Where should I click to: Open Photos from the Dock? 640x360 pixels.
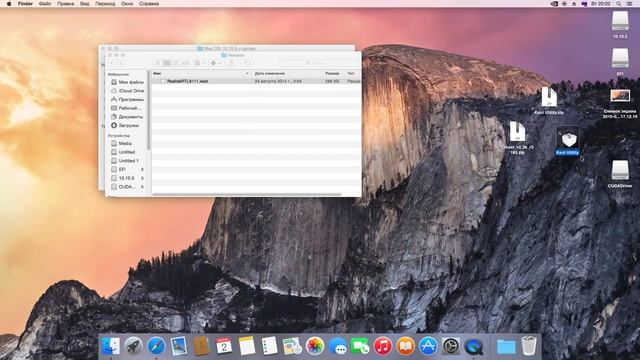[x=315, y=346]
